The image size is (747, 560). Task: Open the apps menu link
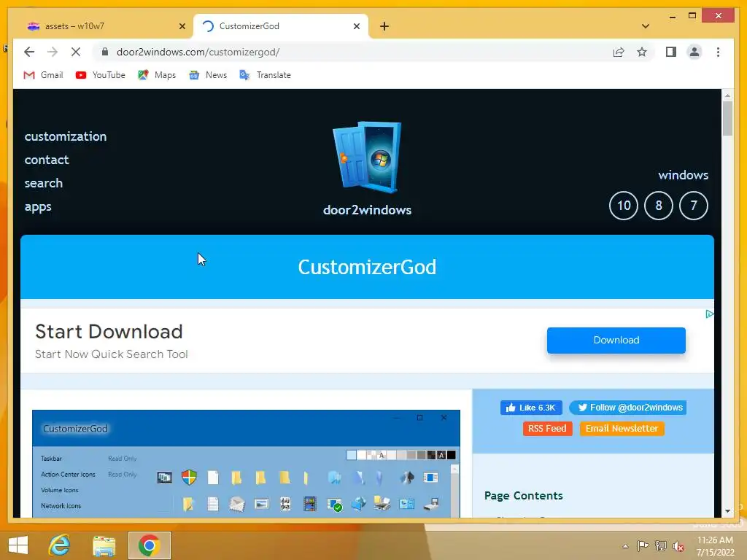(x=38, y=206)
